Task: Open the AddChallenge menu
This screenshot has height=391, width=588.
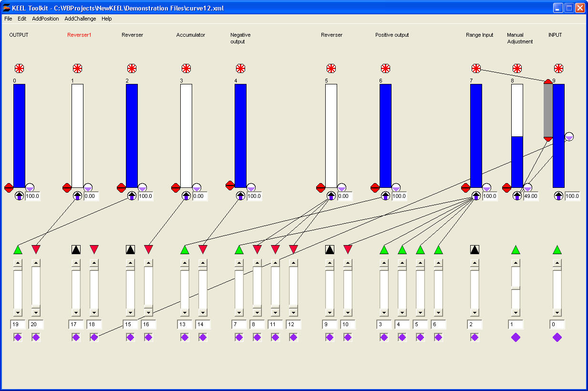Action: [80, 19]
